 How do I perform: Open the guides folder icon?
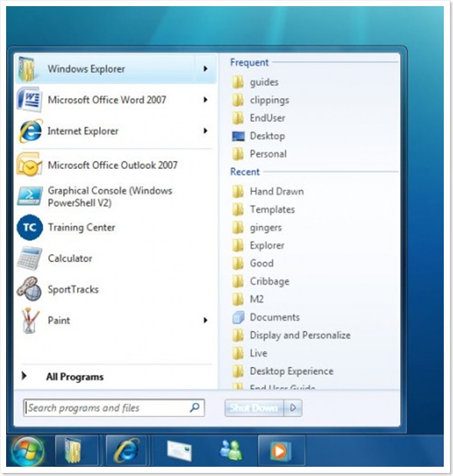(238, 82)
